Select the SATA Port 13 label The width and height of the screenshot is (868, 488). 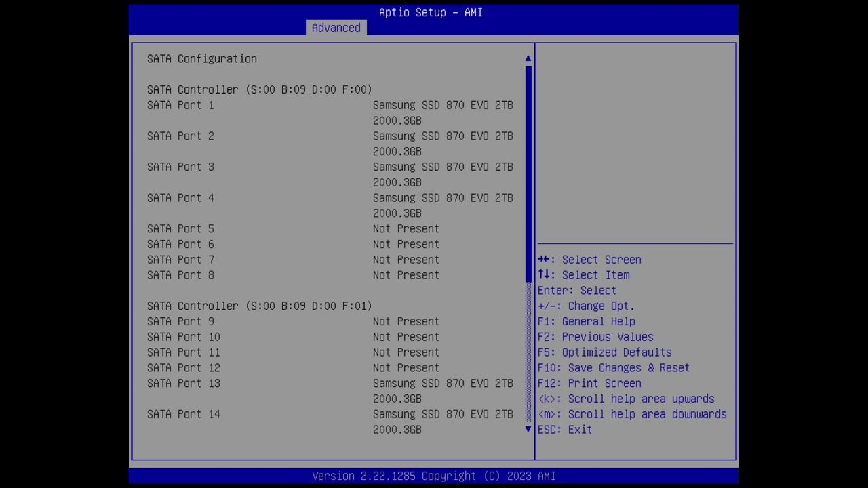(184, 384)
